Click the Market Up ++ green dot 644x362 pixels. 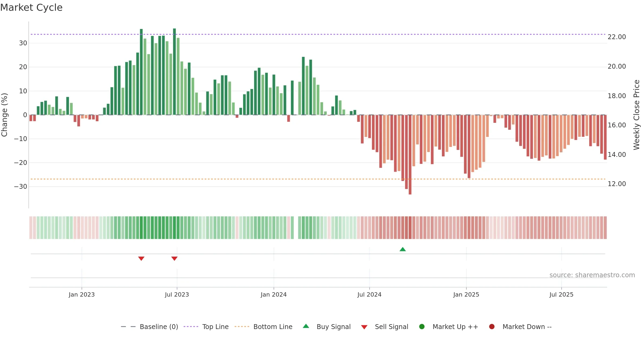tap(422, 327)
